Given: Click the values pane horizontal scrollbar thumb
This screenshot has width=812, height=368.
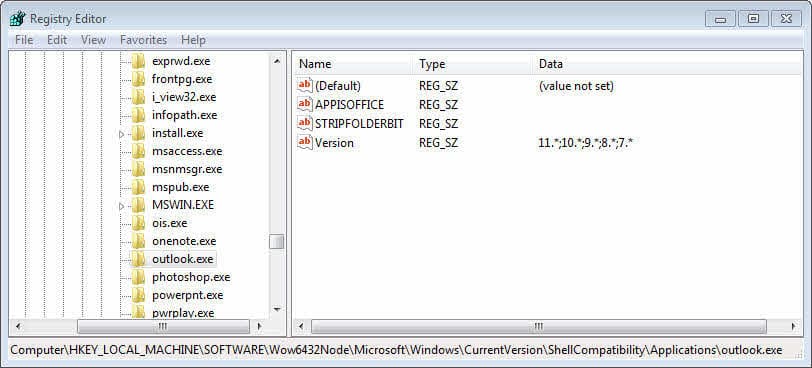Looking at the screenshot, I should 539,327.
